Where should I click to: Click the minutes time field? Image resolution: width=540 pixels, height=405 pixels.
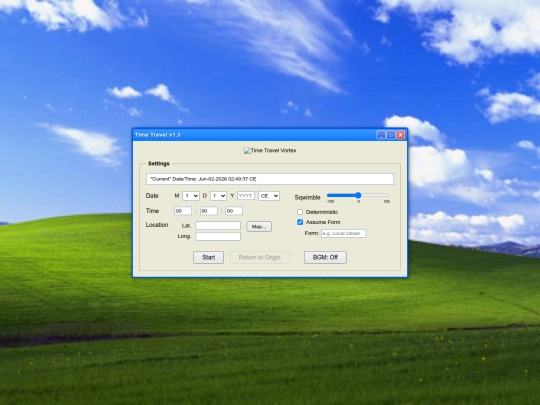tap(209, 211)
